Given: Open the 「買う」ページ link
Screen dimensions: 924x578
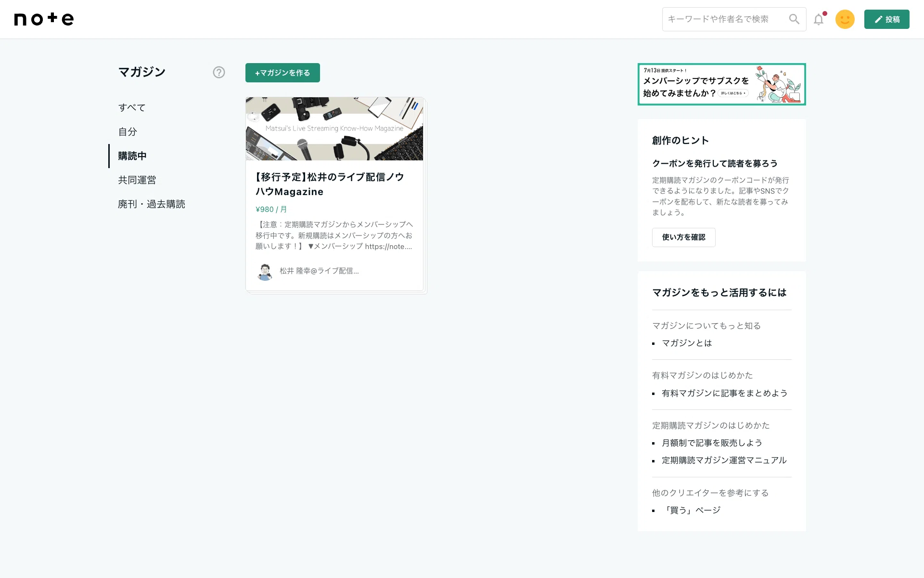Looking at the screenshot, I should click(x=691, y=510).
